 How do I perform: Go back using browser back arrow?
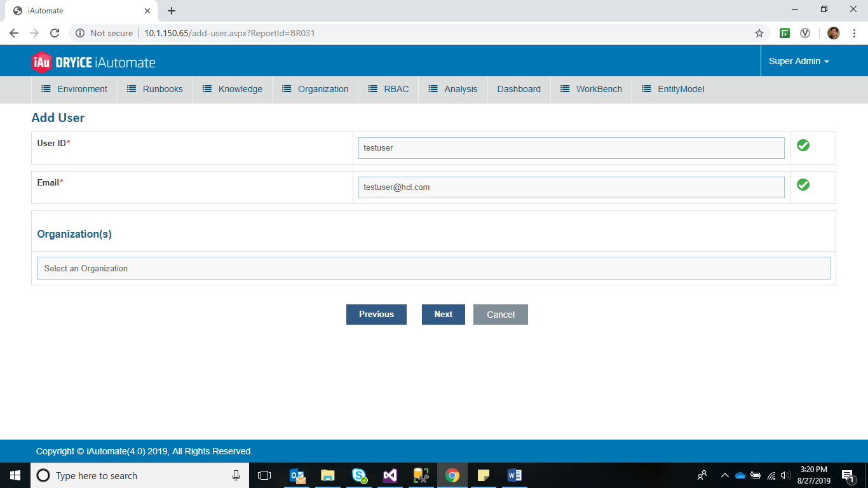14,33
